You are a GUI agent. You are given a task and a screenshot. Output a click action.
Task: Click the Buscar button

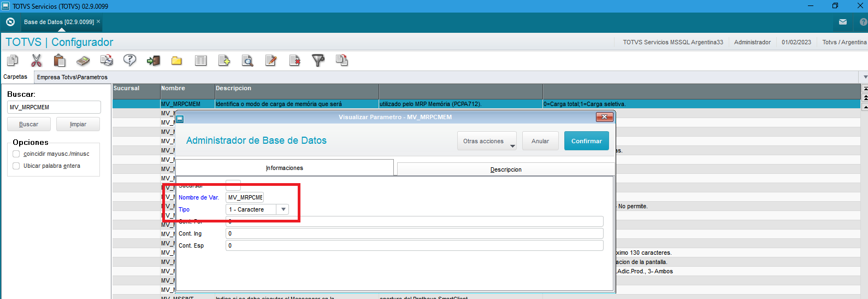(x=29, y=124)
